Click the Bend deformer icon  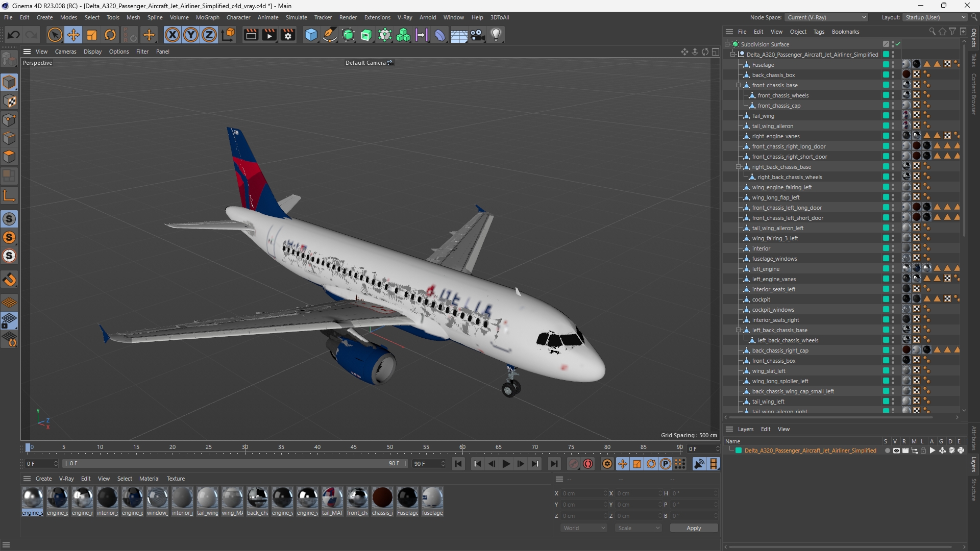[440, 35]
